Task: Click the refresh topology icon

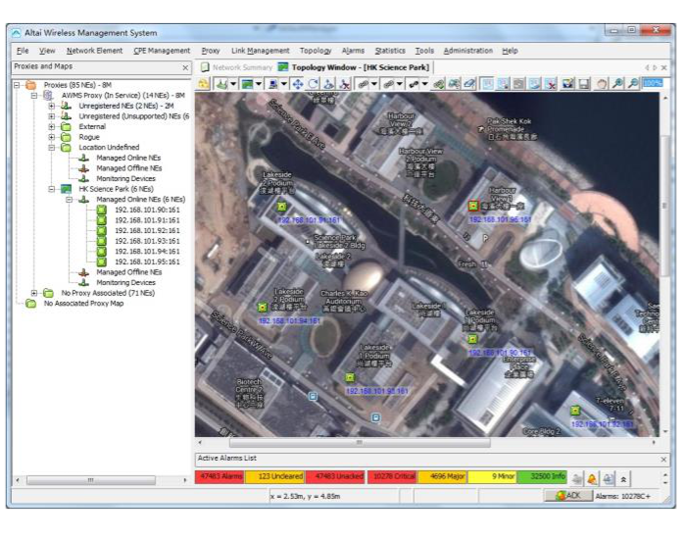Action: 313,84
